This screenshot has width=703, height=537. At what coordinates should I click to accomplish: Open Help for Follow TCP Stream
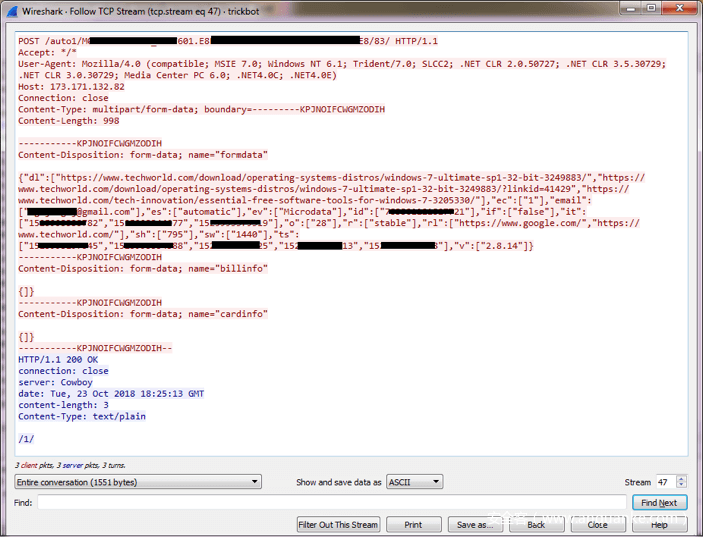(x=659, y=524)
